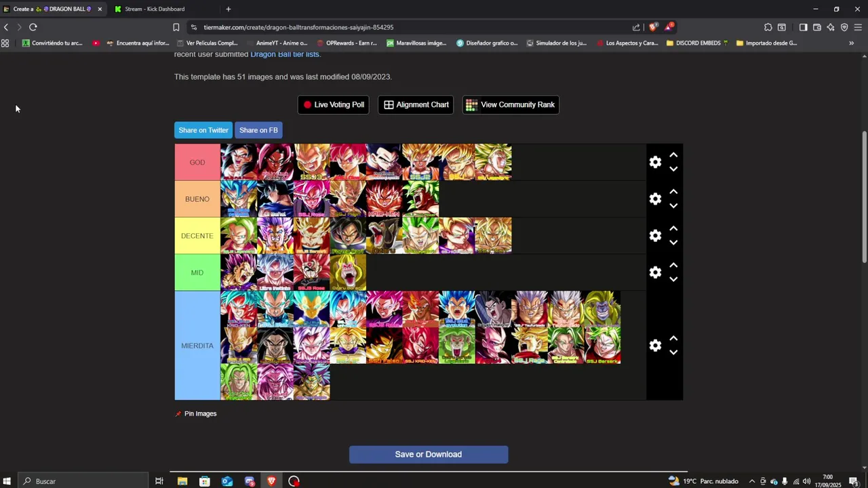Viewport: 868px width, 488px height.
Task: Share tier list on FB
Action: (258, 130)
